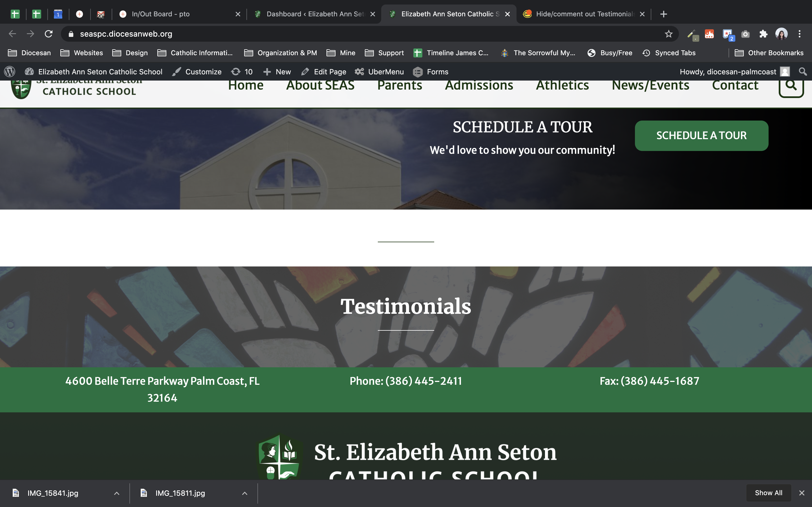Click the green Schedule a Tour button

pyautogui.click(x=701, y=135)
